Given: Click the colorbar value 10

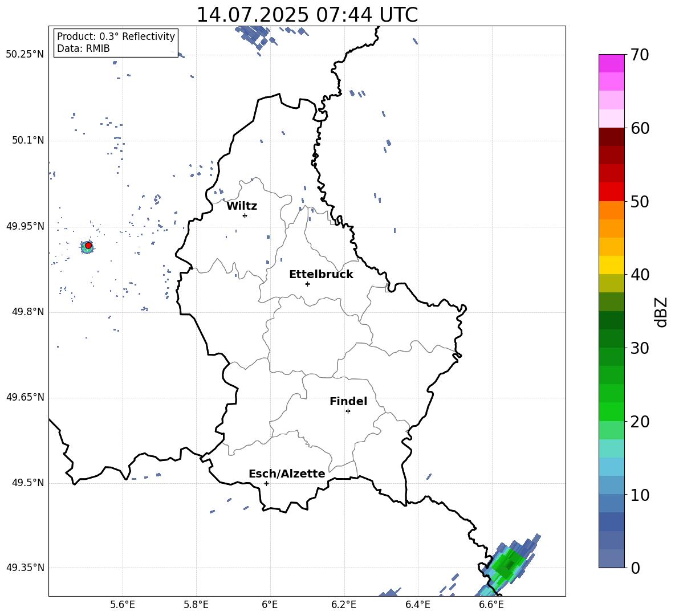Looking at the screenshot, I should pyautogui.click(x=640, y=495).
